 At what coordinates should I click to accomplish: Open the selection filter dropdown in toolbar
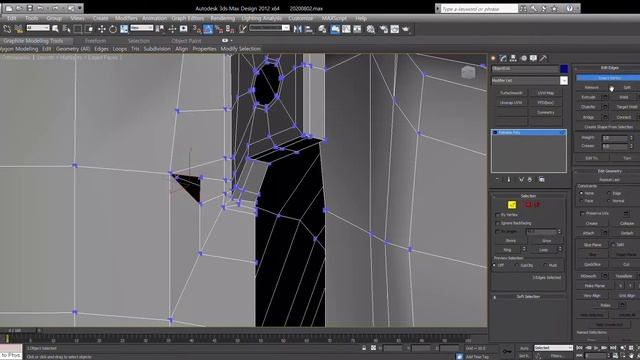coord(38,28)
